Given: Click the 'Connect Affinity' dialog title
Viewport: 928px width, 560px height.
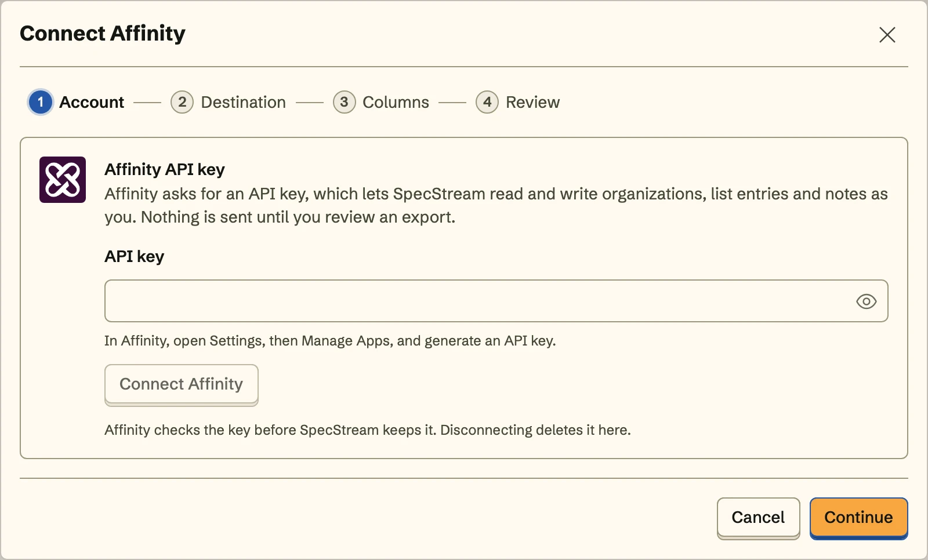Looking at the screenshot, I should (103, 34).
